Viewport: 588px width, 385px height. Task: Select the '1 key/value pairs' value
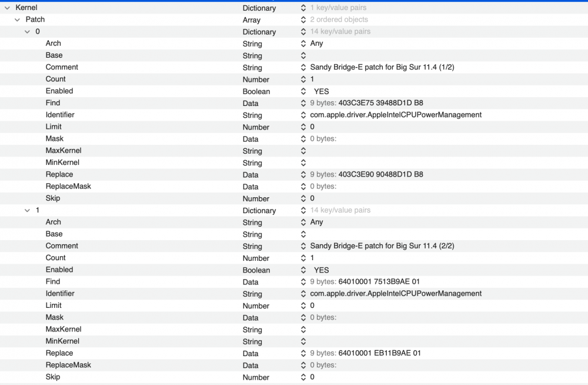coord(338,8)
